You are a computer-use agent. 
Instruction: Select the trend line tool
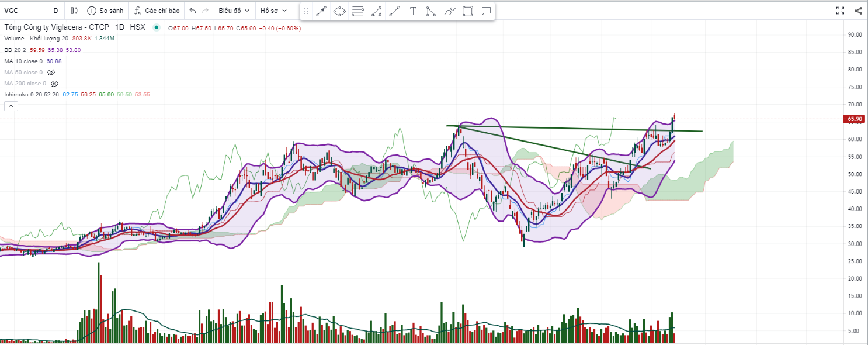coord(395,11)
